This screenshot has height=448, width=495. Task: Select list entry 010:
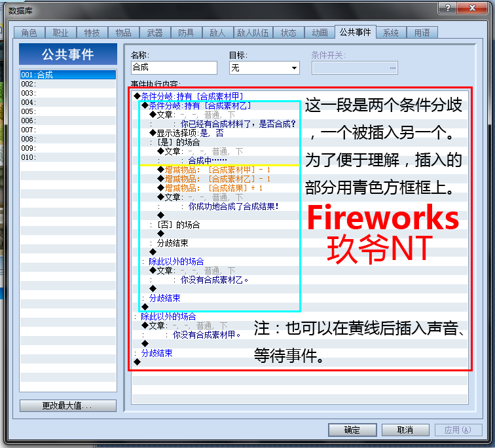coord(68,157)
